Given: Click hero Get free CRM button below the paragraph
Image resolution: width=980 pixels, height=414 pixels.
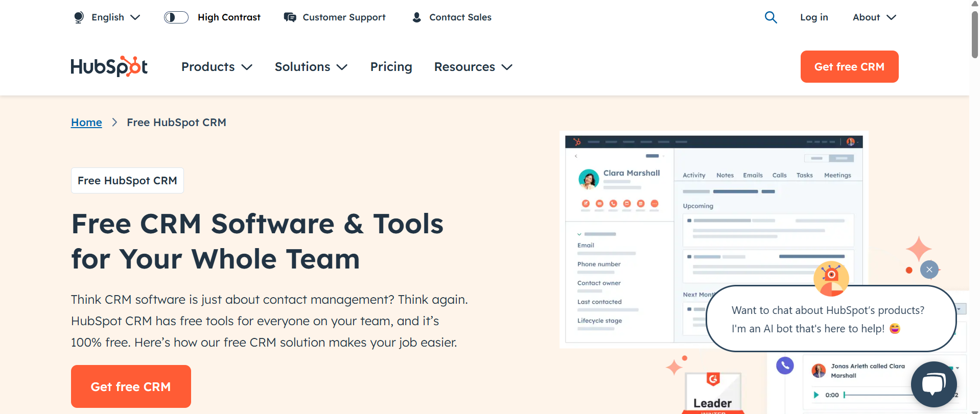Looking at the screenshot, I should [131, 386].
